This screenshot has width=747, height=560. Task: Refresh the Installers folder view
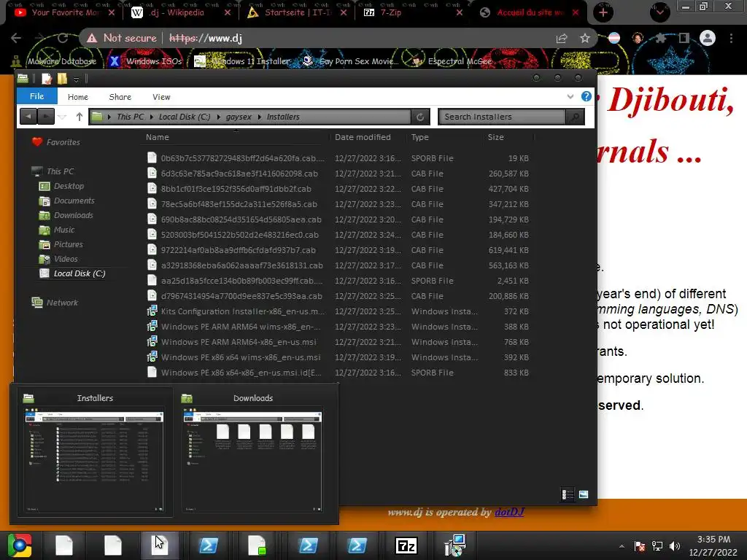420,117
